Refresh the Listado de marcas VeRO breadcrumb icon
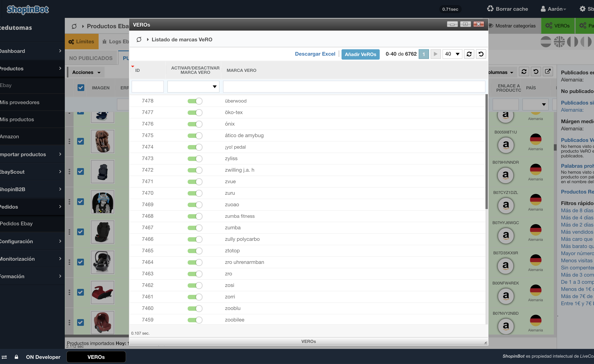 139,40
